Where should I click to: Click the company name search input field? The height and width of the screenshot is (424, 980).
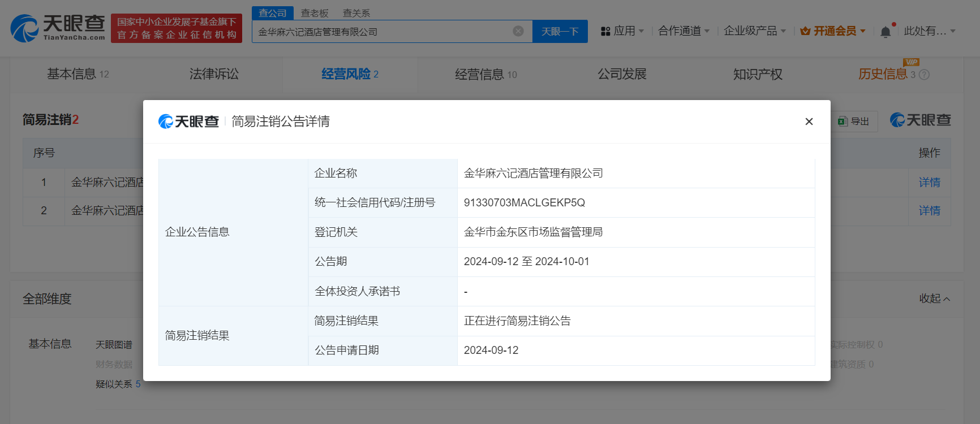point(382,32)
